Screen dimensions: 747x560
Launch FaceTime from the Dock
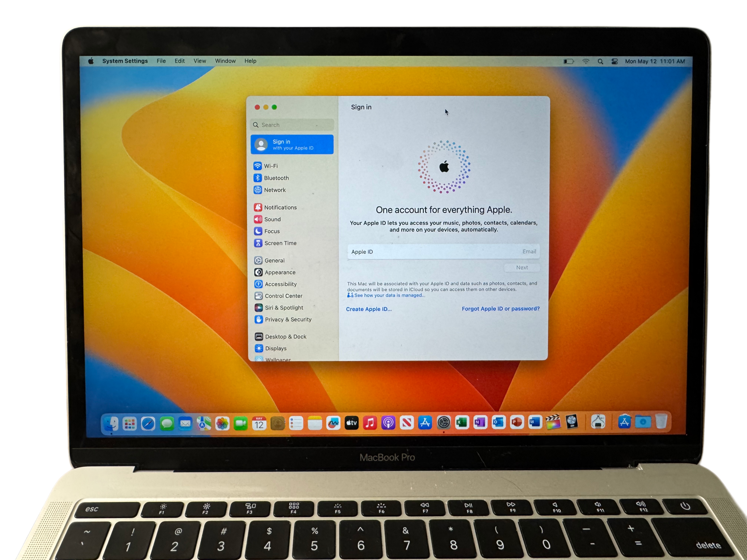240,424
